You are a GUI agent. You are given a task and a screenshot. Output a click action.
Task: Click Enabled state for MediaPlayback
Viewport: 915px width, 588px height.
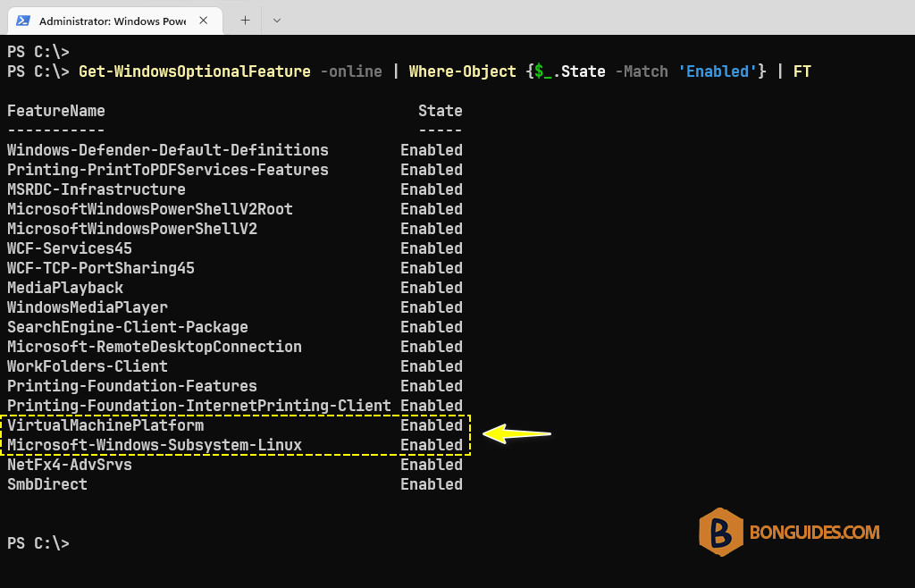432,288
